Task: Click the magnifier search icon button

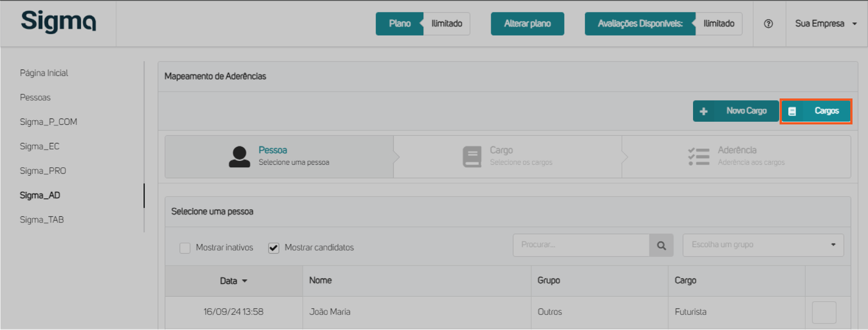Action: point(661,245)
